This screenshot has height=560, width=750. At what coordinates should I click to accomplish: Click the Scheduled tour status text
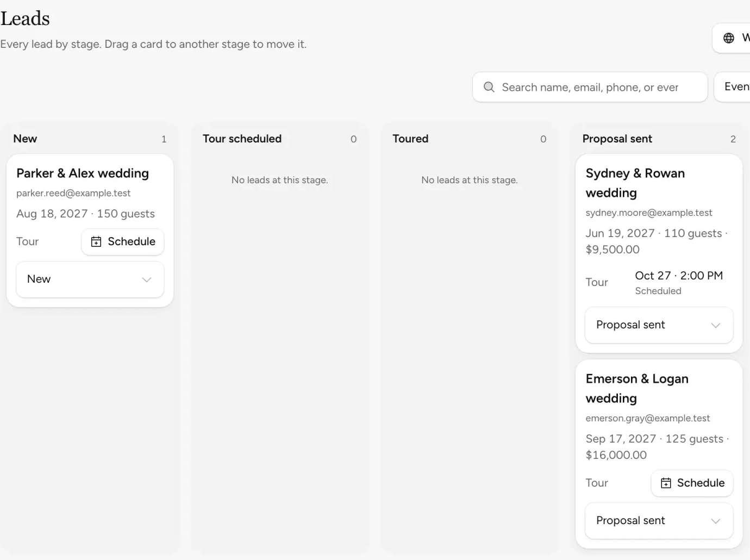[x=658, y=291]
